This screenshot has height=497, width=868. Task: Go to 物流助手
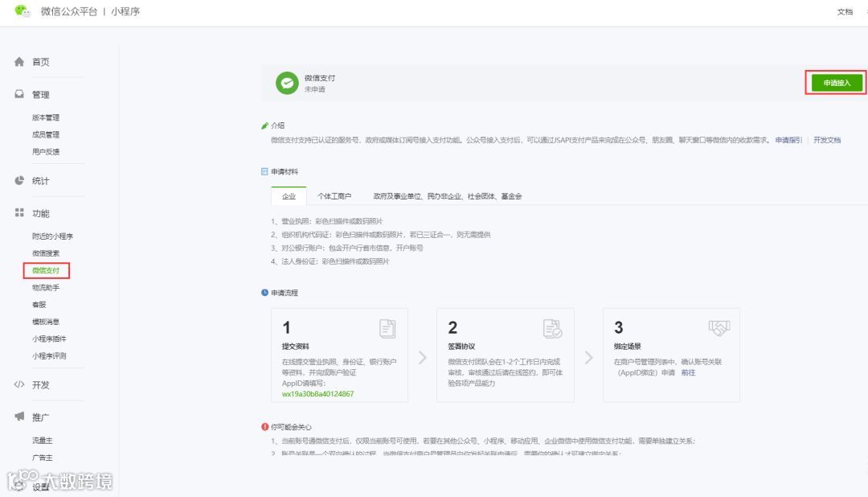[45, 288]
